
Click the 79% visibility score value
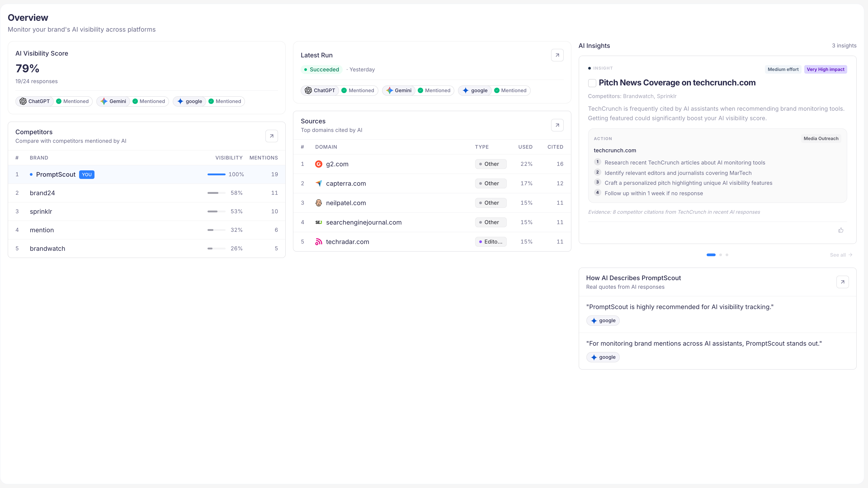[x=27, y=69]
